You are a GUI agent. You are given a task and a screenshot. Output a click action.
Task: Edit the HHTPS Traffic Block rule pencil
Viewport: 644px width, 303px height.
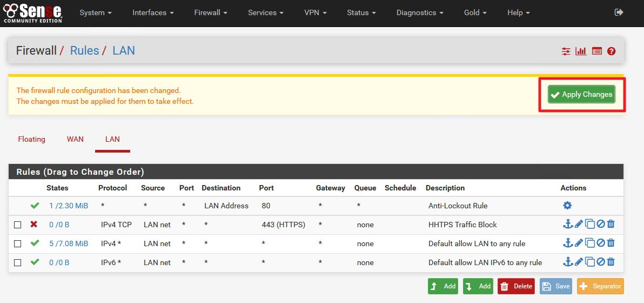579,225
